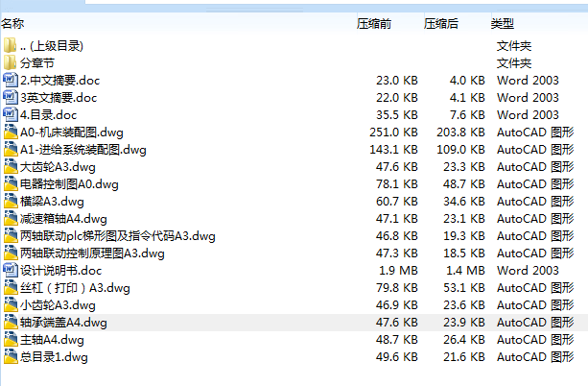Sort by the 压缩后 column header
Image resolution: width=588 pixels, height=386 pixels.
coord(441,24)
